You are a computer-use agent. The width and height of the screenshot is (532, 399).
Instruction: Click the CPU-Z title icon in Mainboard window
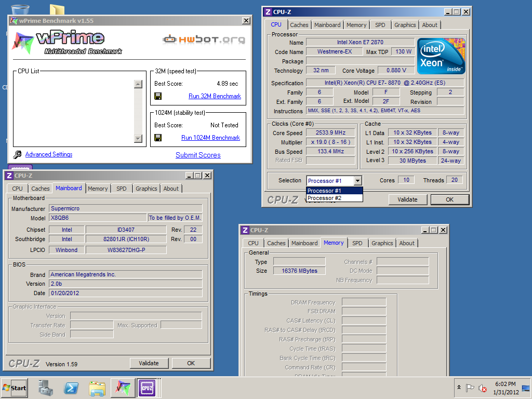tap(9, 176)
